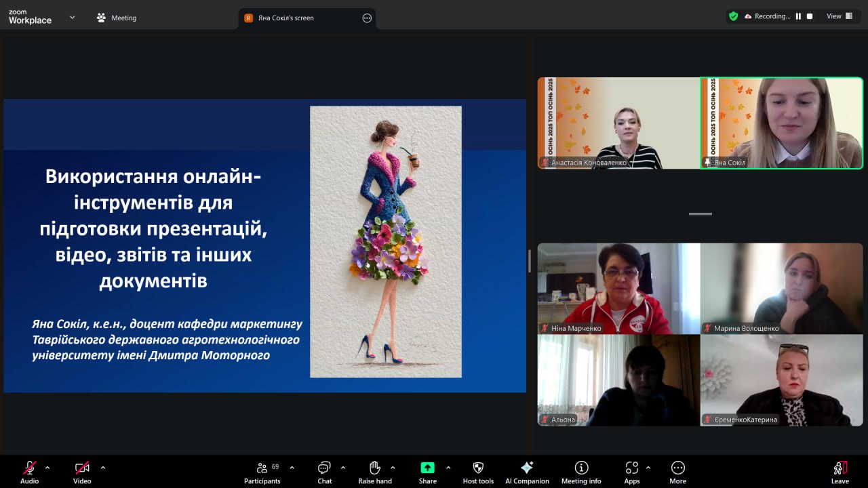Screen dimensions: 868x488
Task: Click the green Share screen icon
Action: 427,468
